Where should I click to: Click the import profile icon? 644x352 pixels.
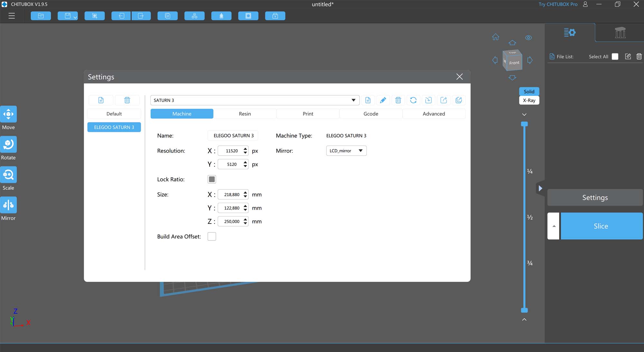428,100
